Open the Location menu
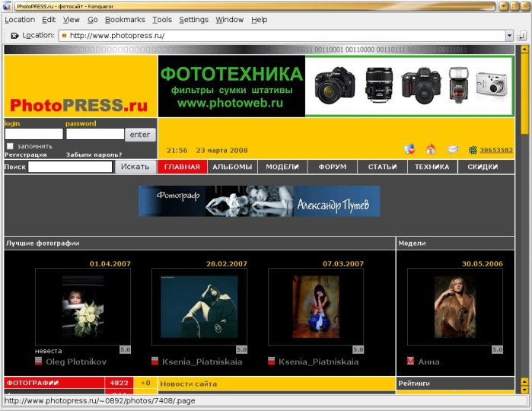The width and height of the screenshot is (532, 411). tap(20, 20)
